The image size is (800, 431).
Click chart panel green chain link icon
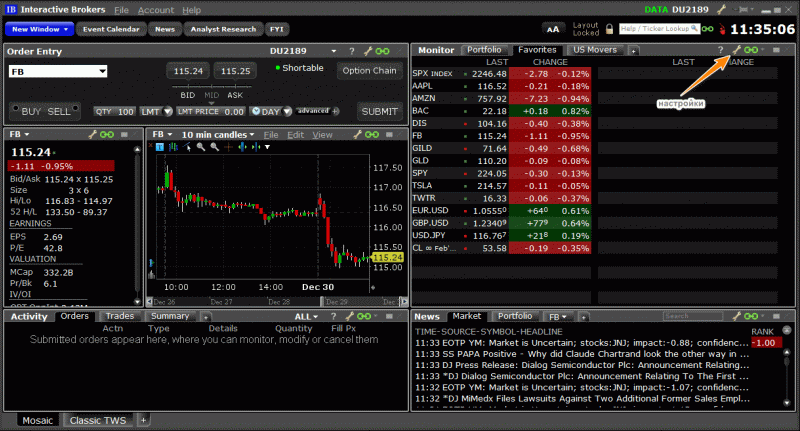372,134
